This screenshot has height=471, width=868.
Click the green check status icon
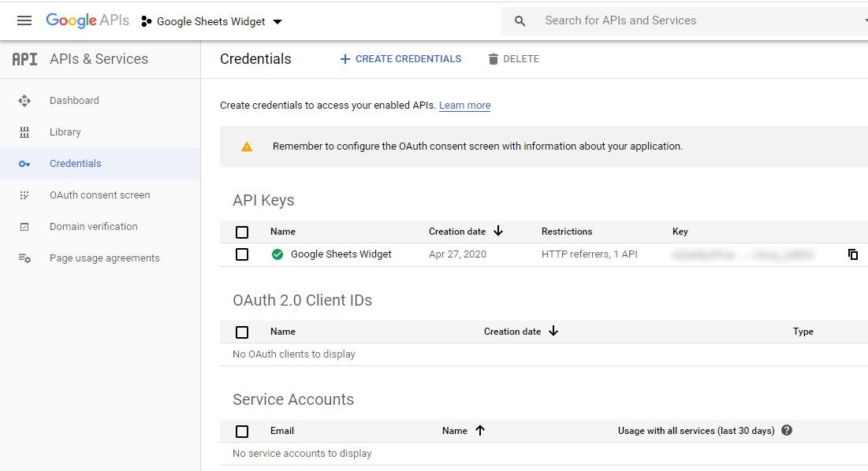[x=278, y=254]
